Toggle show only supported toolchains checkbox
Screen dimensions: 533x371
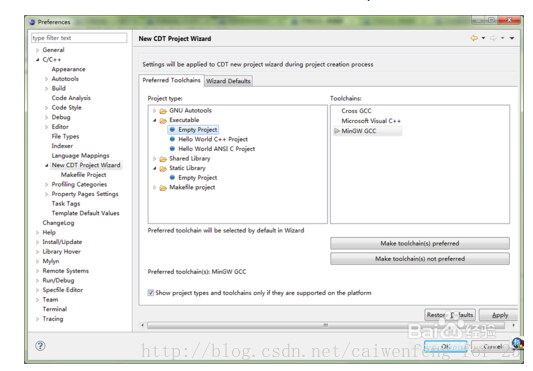click(151, 293)
